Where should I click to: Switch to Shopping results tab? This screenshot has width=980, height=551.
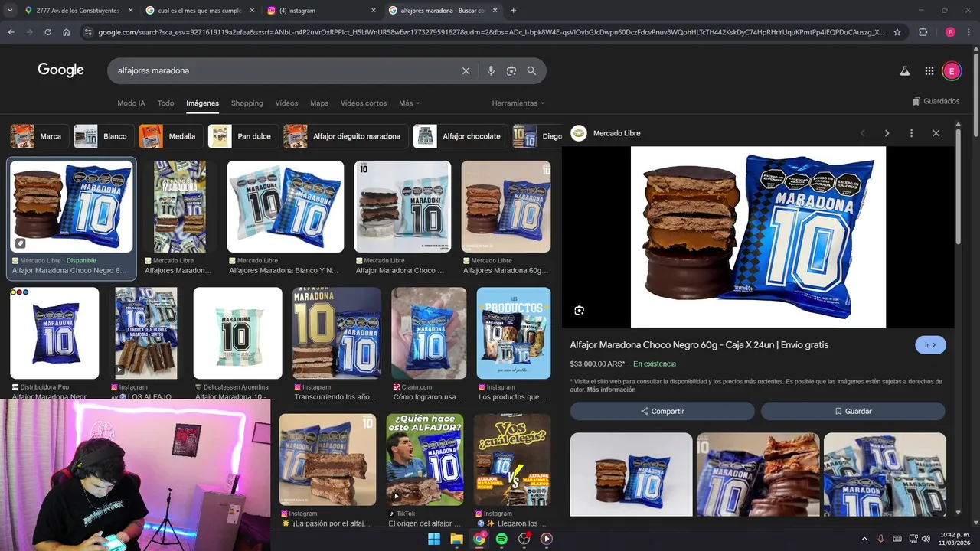[x=247, y=103]
